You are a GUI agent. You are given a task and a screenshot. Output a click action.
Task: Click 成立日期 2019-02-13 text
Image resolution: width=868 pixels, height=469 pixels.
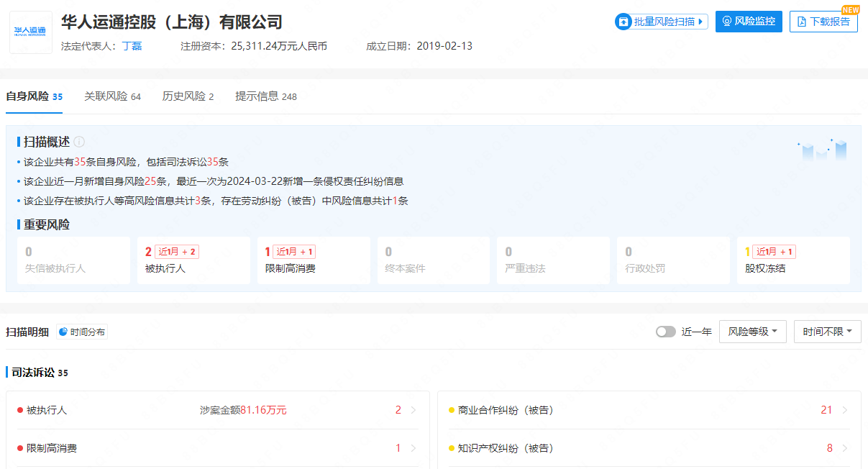419,46
